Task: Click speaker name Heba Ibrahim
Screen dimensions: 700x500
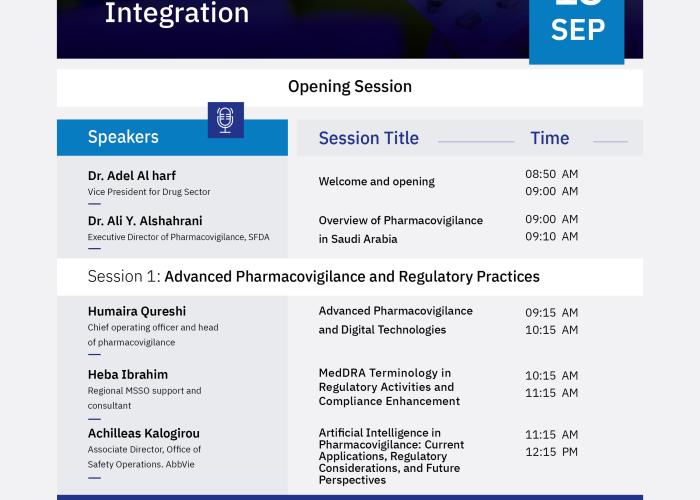Action: [128, 375]
